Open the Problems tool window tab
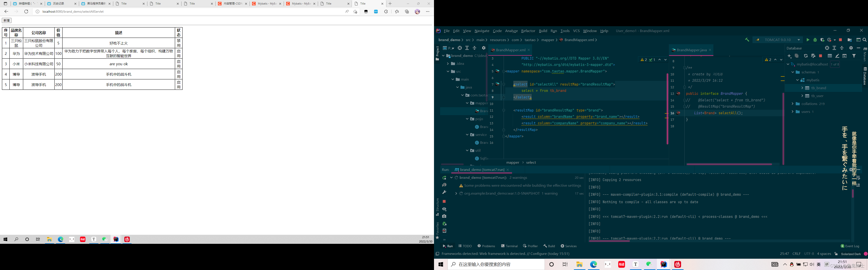The height and width of the screenshot is (270, 868). click(486, 246)
